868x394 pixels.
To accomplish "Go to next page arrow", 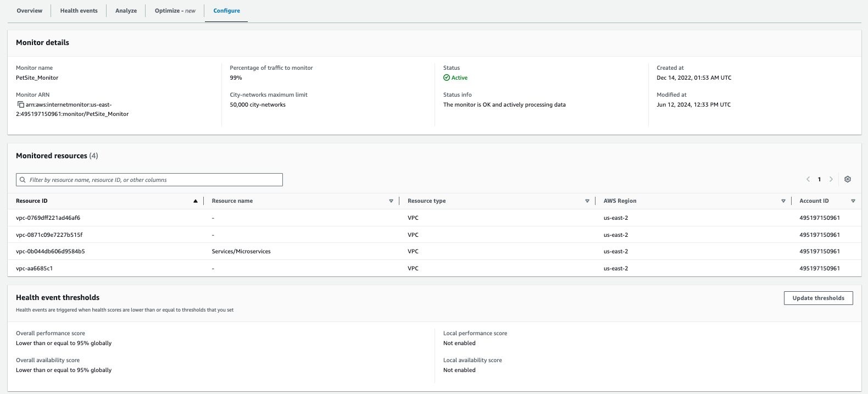I will pyautogui.click(x=831, y=179).
